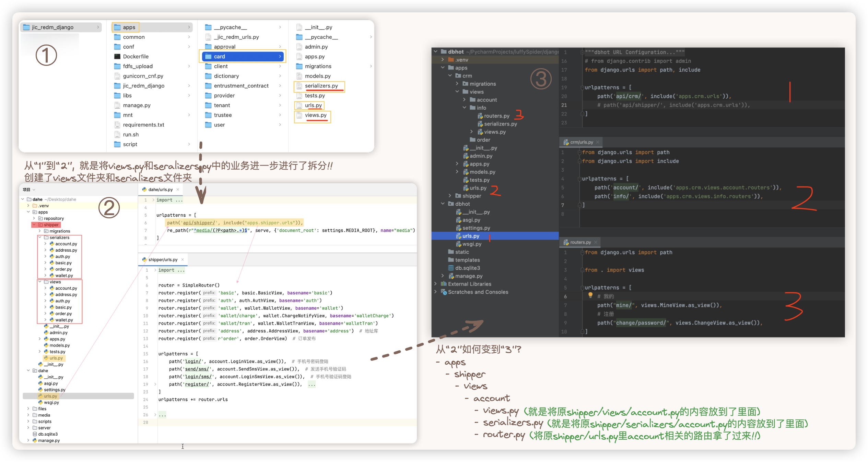Select urls.py under dbhot folder
This screenshot has width=868, height=462.
(470, 236)
